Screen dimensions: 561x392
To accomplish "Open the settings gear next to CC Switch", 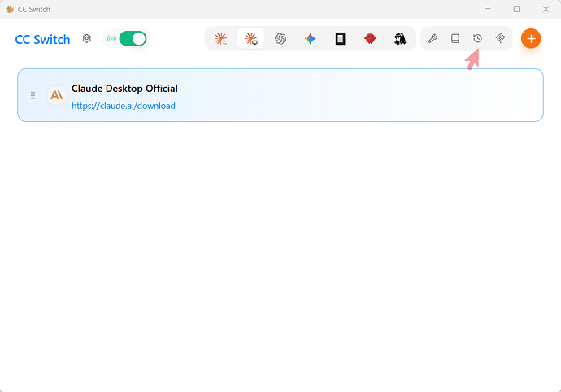I will [x=86, y=39].
